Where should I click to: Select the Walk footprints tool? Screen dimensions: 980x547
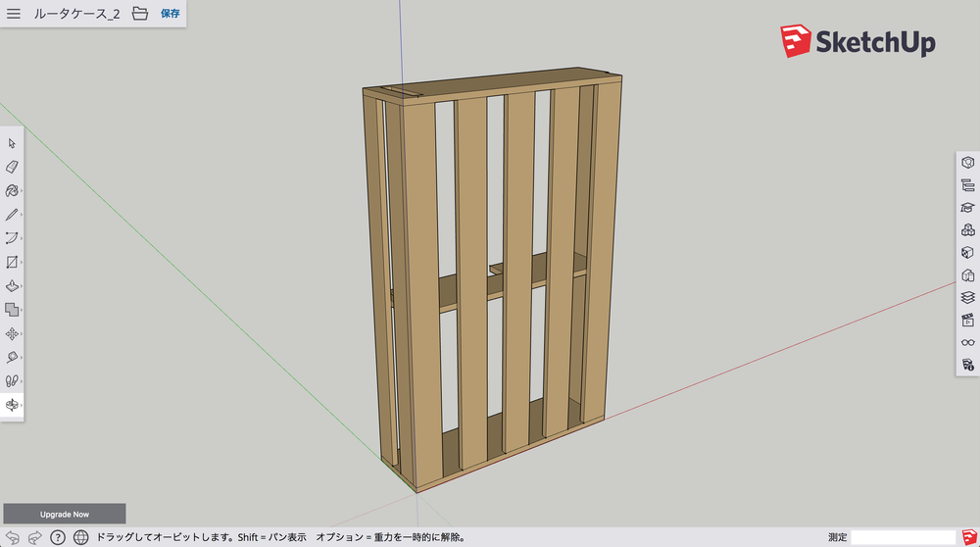pos(11,380)
